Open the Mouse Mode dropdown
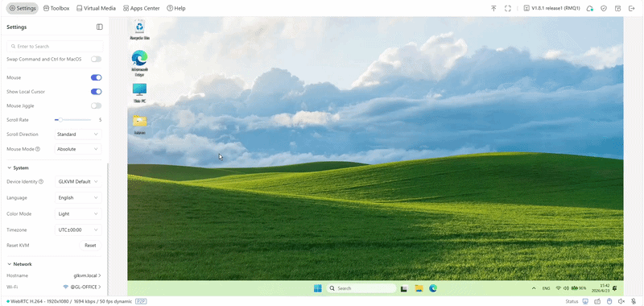This screenshot has width=644, height=306. pos(78,149)
